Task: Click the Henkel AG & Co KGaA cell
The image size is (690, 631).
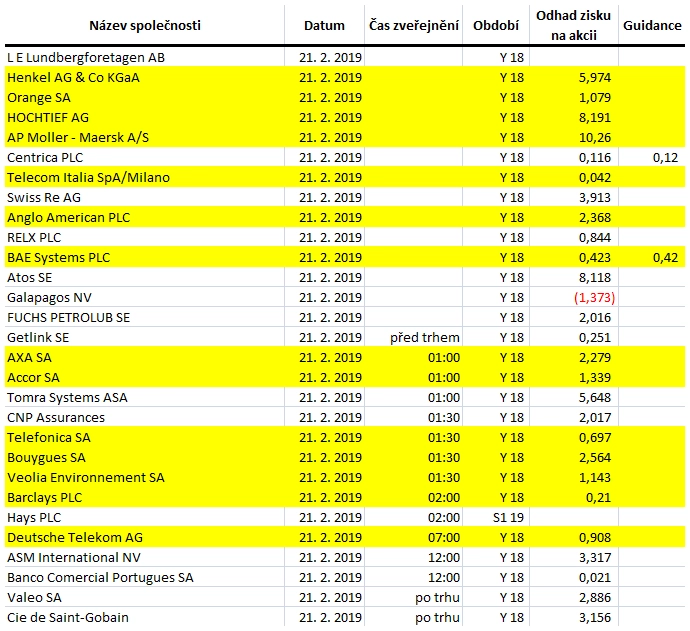Action: click(x=73, y=77)
